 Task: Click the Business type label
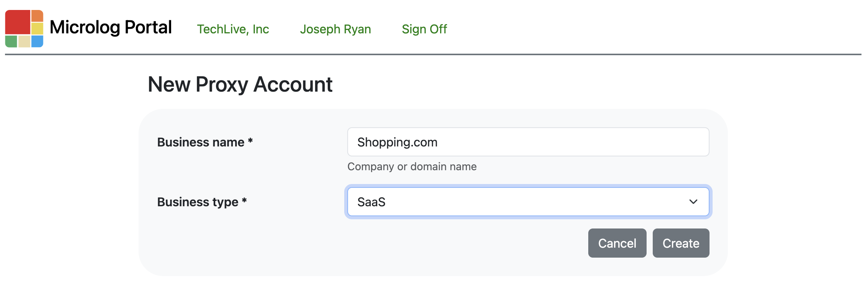click(201, 202)
